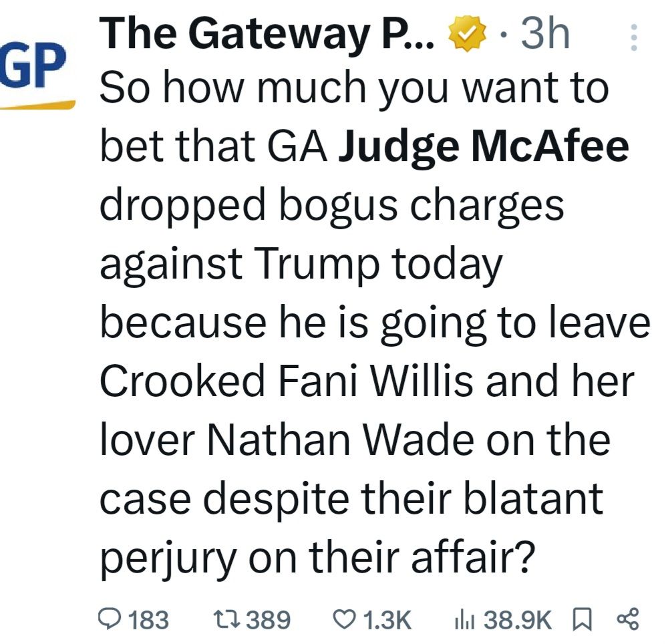
Task: Click the 389 reposts count
Action: [x=268, y=620]
